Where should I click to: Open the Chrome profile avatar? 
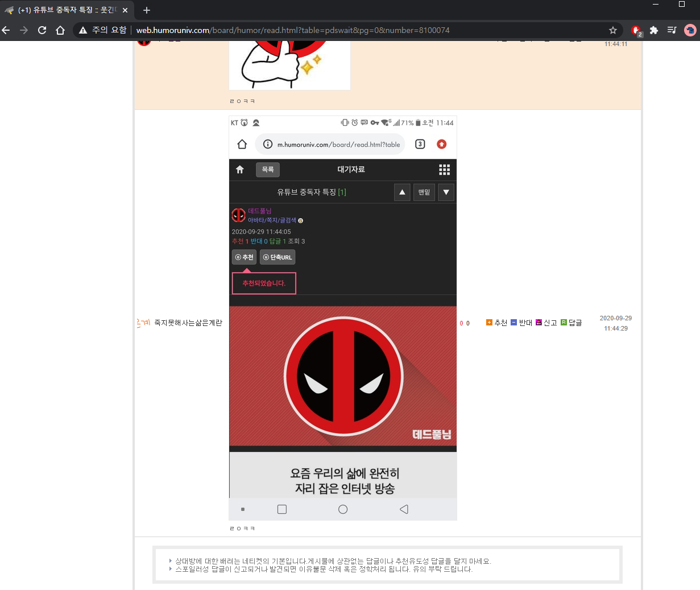(x=690, y=30)
